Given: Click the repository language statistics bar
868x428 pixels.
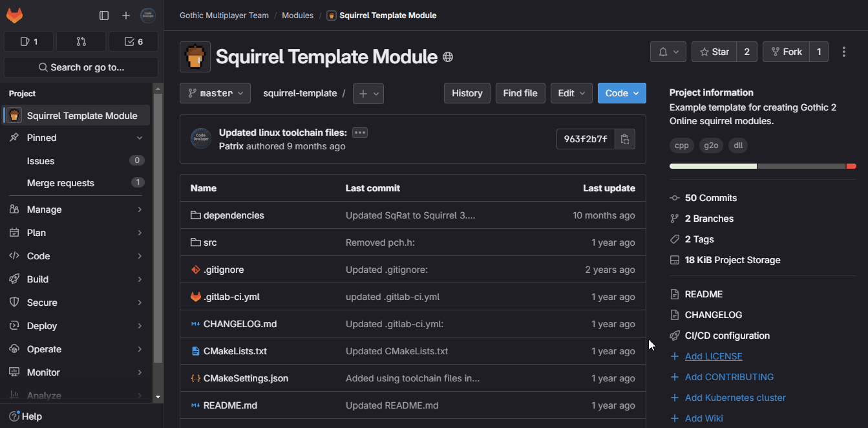Looking at the screenshot, I should [763, 166].
